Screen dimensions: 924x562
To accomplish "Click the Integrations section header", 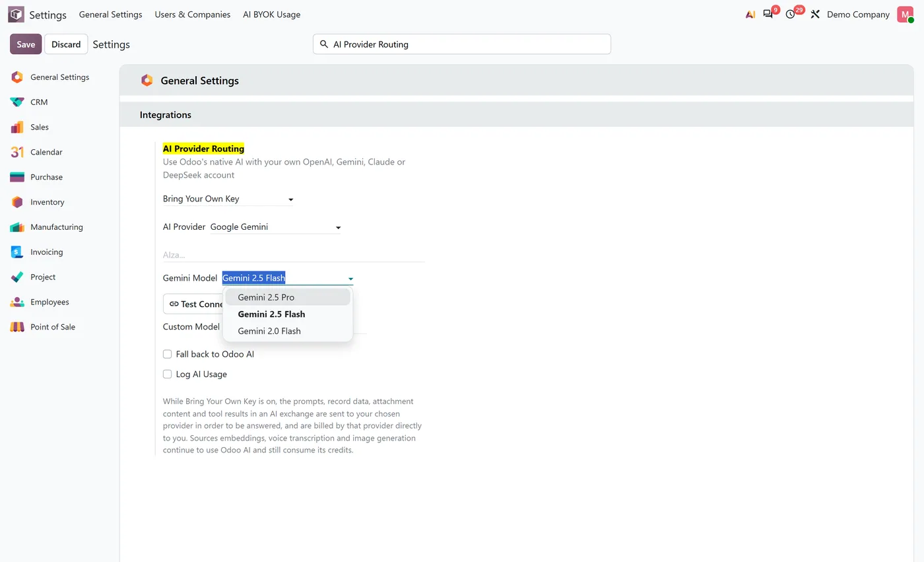I will 166,115.
